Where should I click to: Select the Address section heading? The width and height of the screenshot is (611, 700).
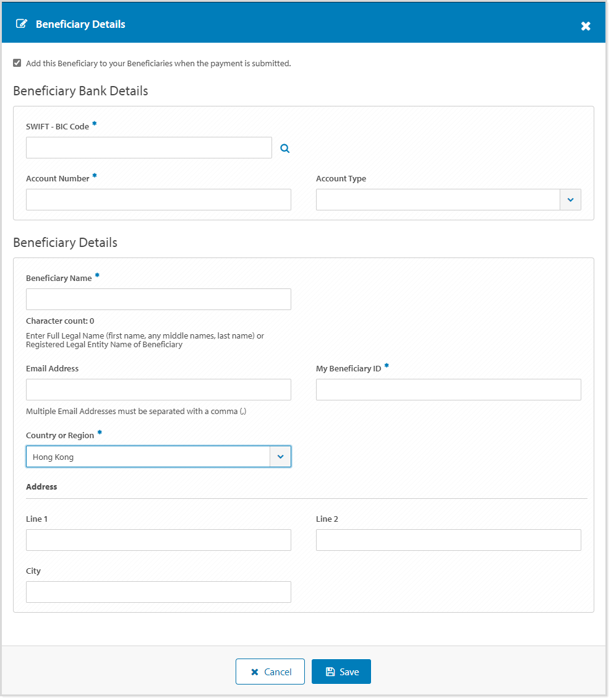(41, 486)
